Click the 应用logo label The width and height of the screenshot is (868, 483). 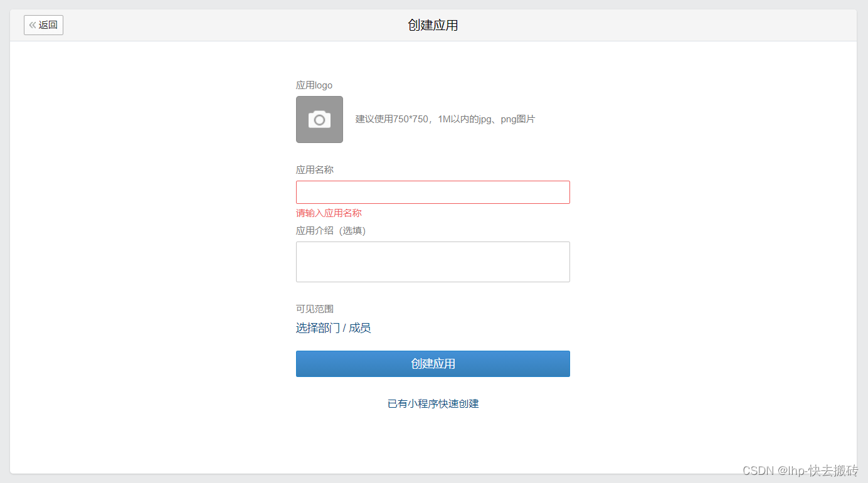click(x=314, y=85)
